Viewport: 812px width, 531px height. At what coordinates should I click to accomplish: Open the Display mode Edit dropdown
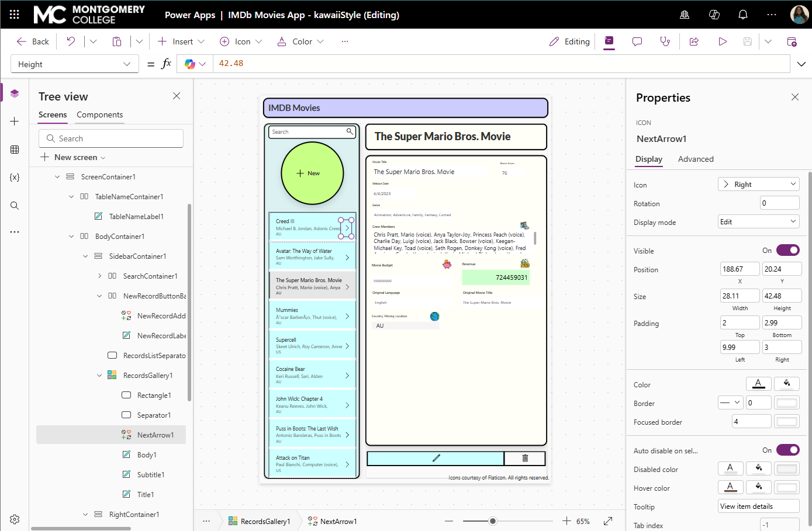tap(758, 221)
